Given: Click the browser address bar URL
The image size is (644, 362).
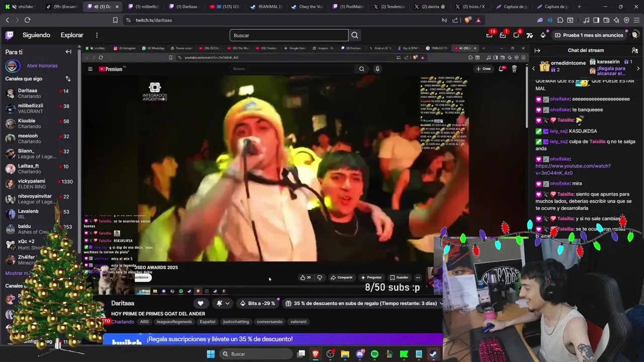Looking at the screenshot, I should pyautogui.click(x=154, y=20).
